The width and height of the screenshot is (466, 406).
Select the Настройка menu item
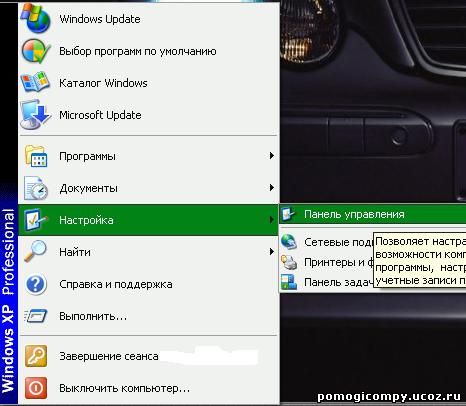click(148, 220)
